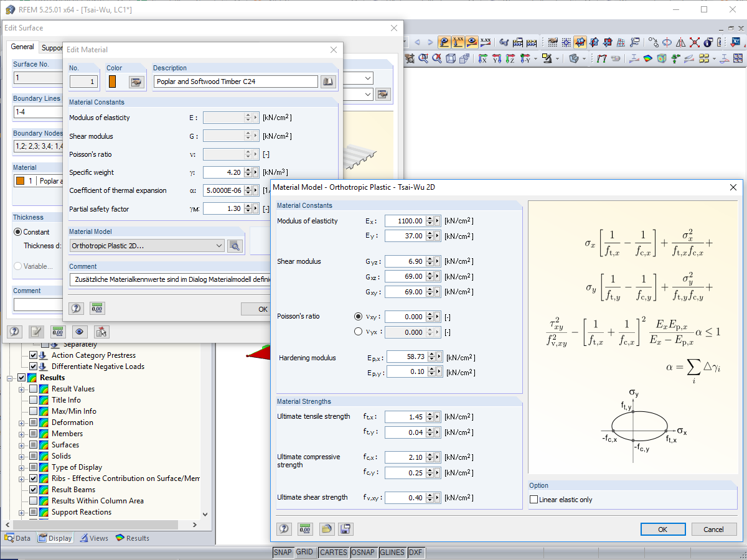Image resolution: width=747 pixels, height=560 pixels.
Task: Collapse the Results tree node
Action: point(10,378)
